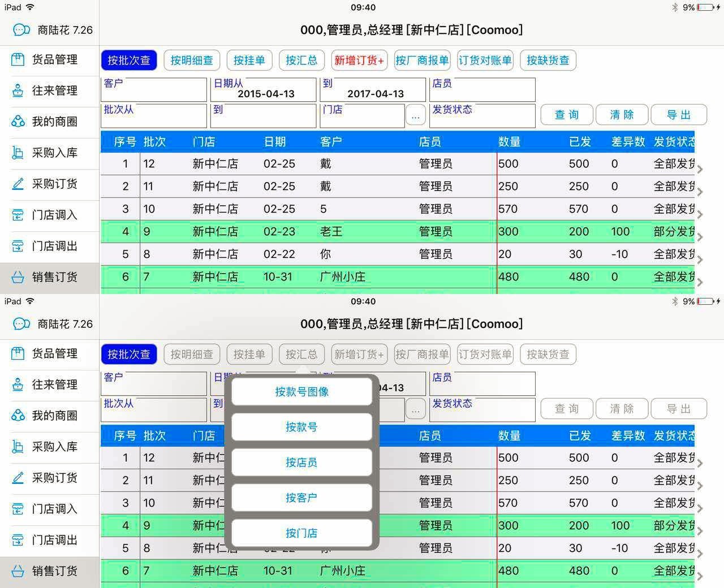Expand row 3 chevron in screen without popup
Image resolution: width=724 pixels, height=588 pixels.
click(700, 214)
